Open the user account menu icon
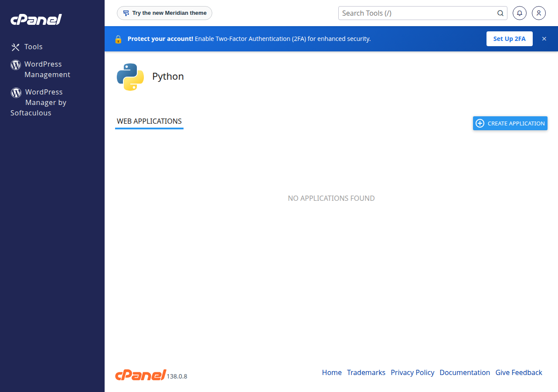 pyautogui.click(x=539, y=13)
